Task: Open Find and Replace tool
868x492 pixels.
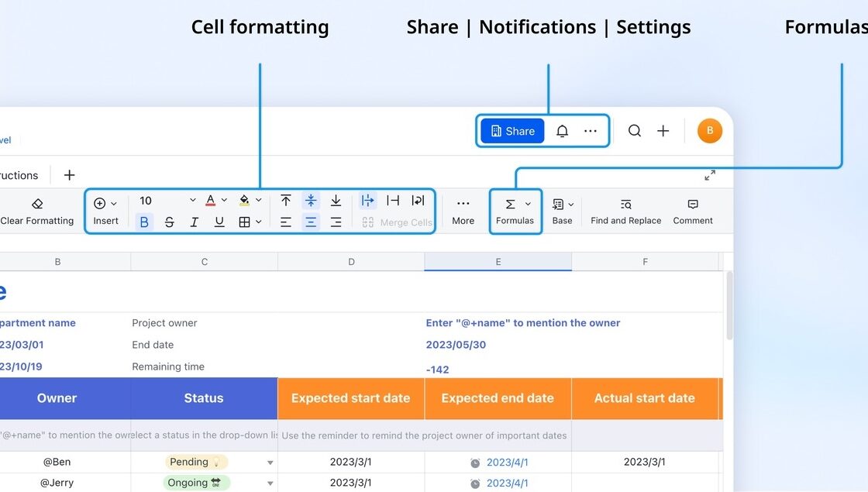Action: coord(625,212)
